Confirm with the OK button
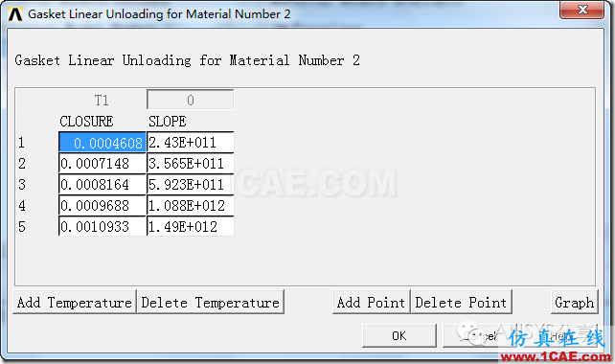Viewport: 615px width, 364px height. [399, 336]
